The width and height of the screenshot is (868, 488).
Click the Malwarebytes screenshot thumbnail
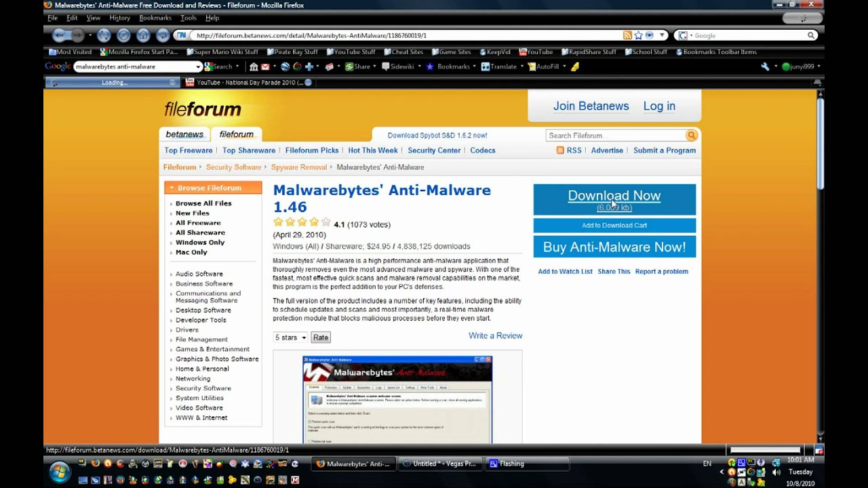[x=397, y=400]
